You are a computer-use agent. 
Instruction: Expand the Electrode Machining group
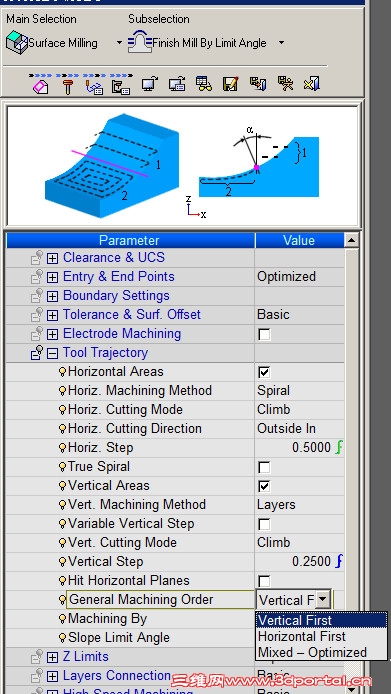tap(52, 334)
